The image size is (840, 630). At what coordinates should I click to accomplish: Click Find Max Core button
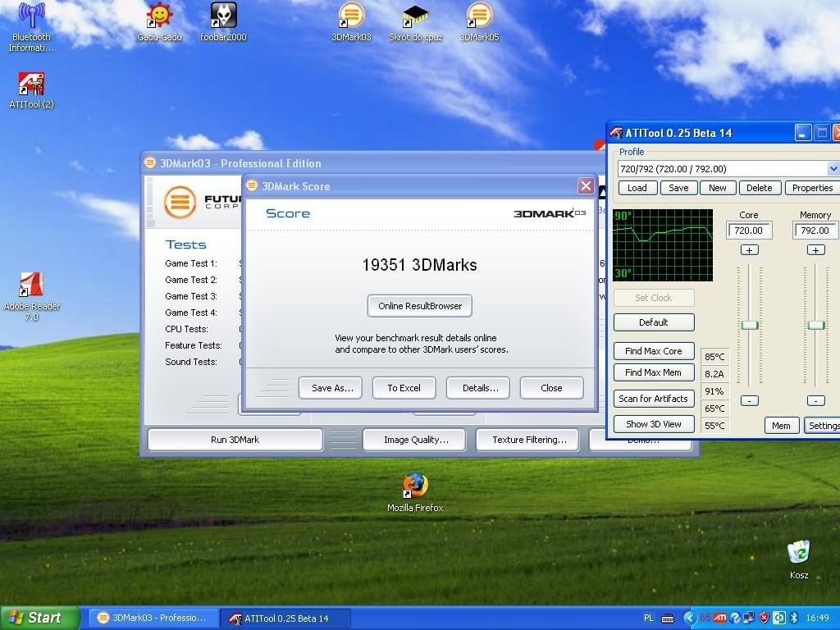[654, 351]
